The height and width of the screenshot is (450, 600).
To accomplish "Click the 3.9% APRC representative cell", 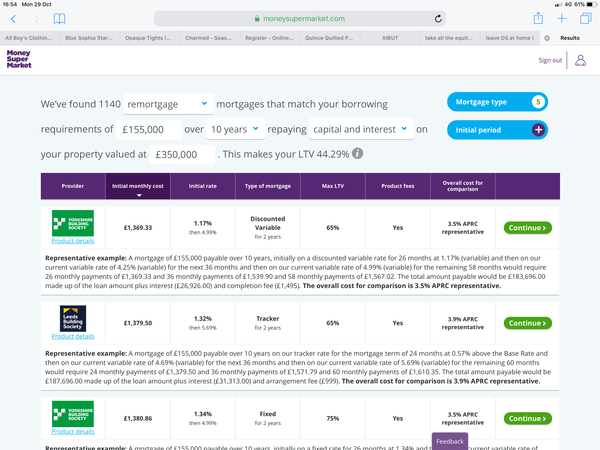I will click(463, 323).
